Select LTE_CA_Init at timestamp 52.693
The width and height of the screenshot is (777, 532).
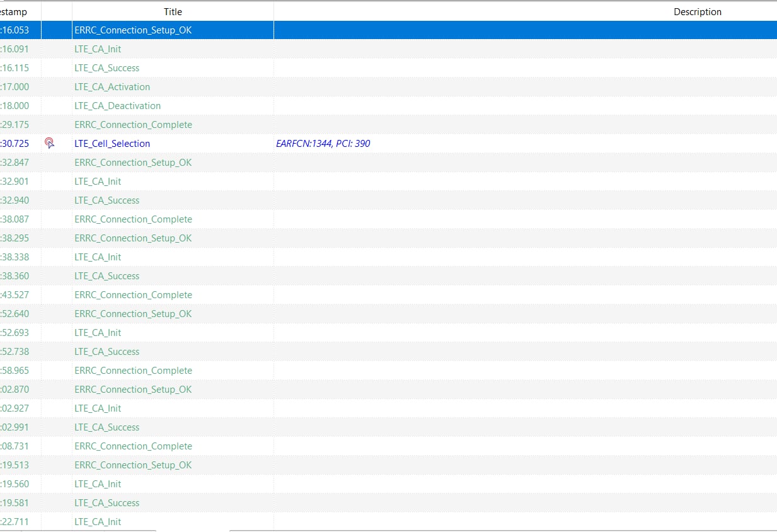[98, 332]
